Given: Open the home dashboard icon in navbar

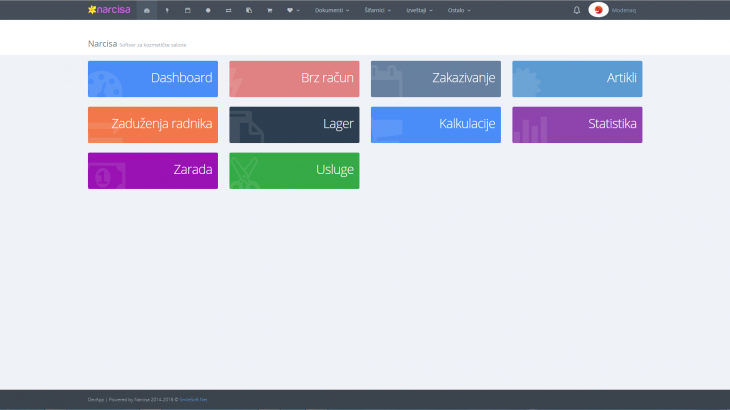Looking at the screenshot, I should pos(147,10).
